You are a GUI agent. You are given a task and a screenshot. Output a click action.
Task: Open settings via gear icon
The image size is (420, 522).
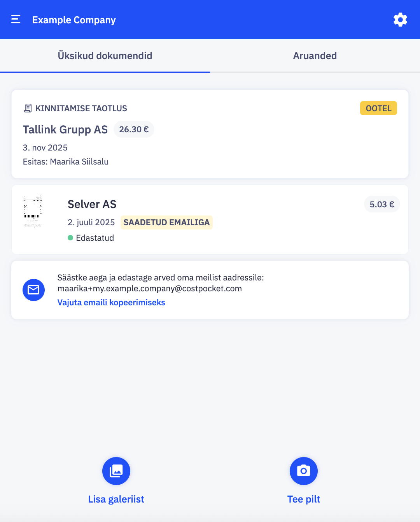tap(400, 20)
